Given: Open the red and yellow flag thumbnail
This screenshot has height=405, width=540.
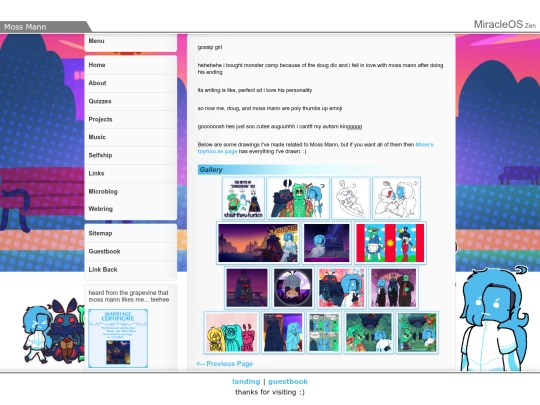Looking at the screenshot, I should tap(390, 243).
